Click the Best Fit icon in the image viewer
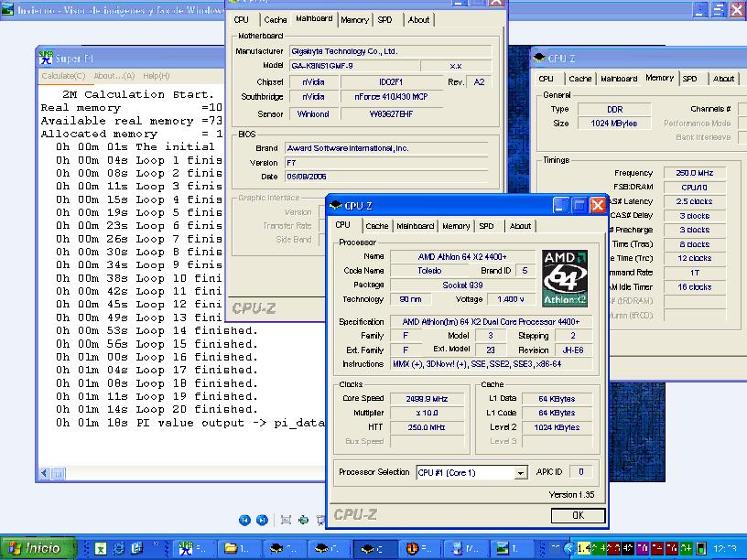Viewport: 747px width, 560px height. click(286, 520)
